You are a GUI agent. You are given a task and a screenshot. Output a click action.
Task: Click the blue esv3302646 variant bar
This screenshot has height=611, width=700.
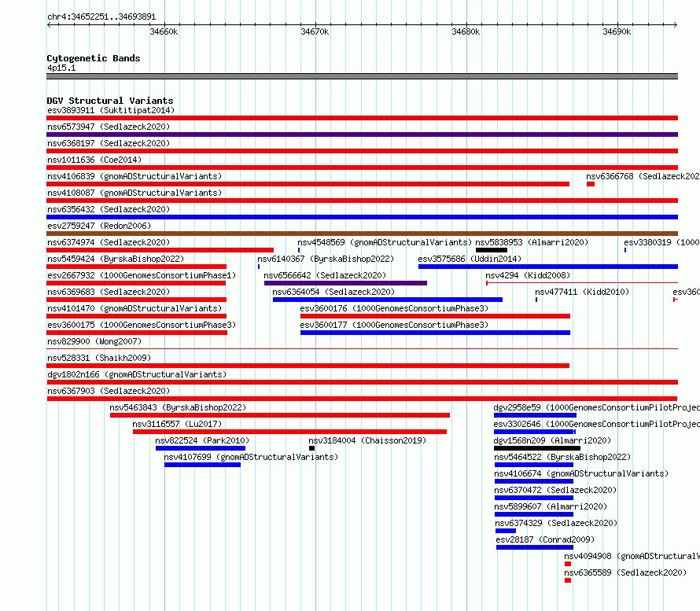click(x=535, y=432)
